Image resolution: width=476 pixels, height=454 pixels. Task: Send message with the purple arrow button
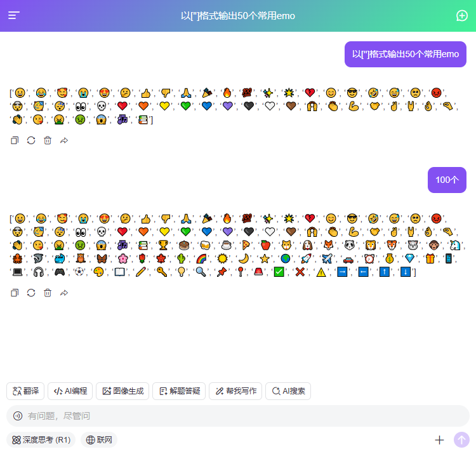461,440
